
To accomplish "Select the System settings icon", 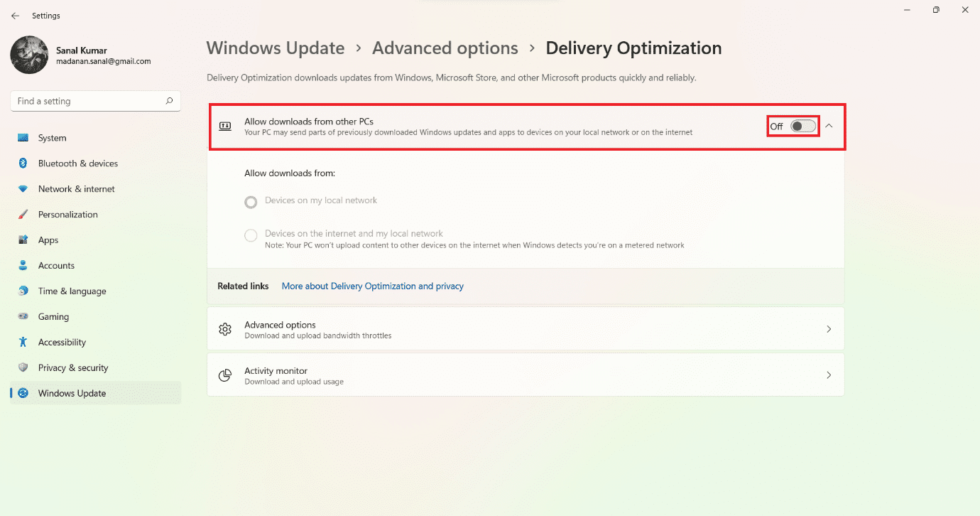I will [23, 137].
